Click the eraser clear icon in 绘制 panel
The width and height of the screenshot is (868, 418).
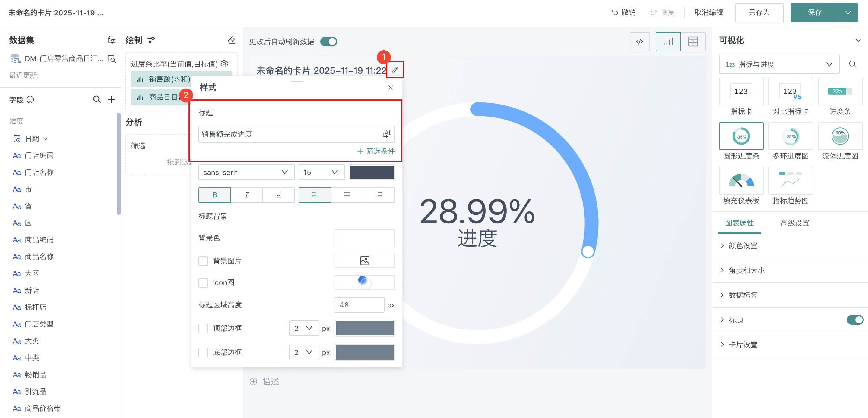(232, 40)
